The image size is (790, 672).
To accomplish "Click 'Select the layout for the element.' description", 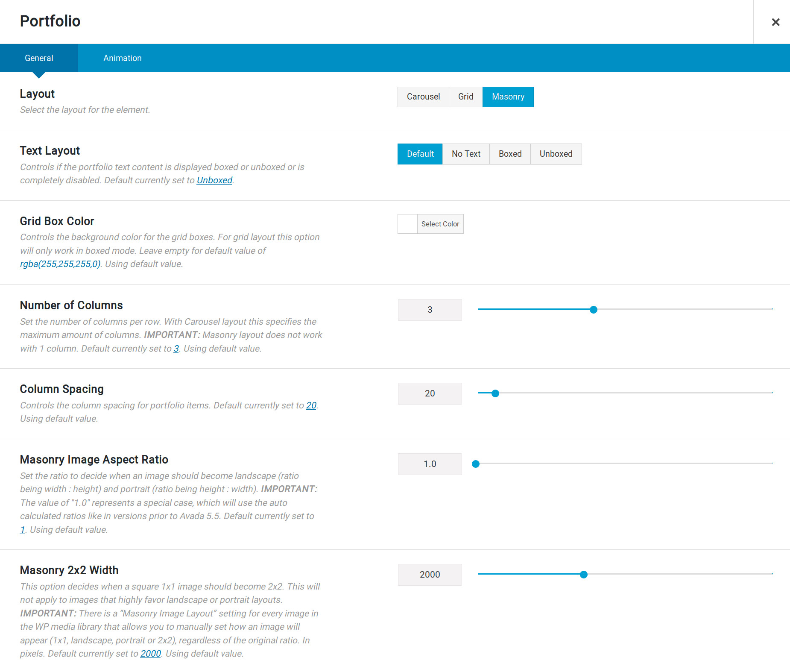I will [85, 110].
